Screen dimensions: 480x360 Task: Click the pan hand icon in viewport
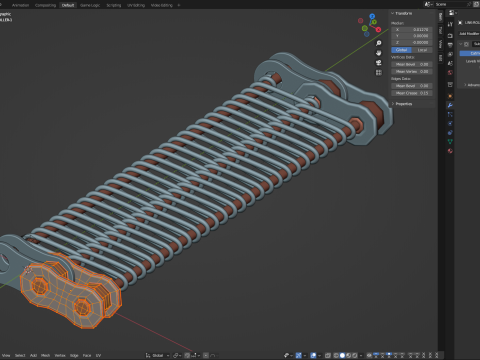click(x=379, y=53)
